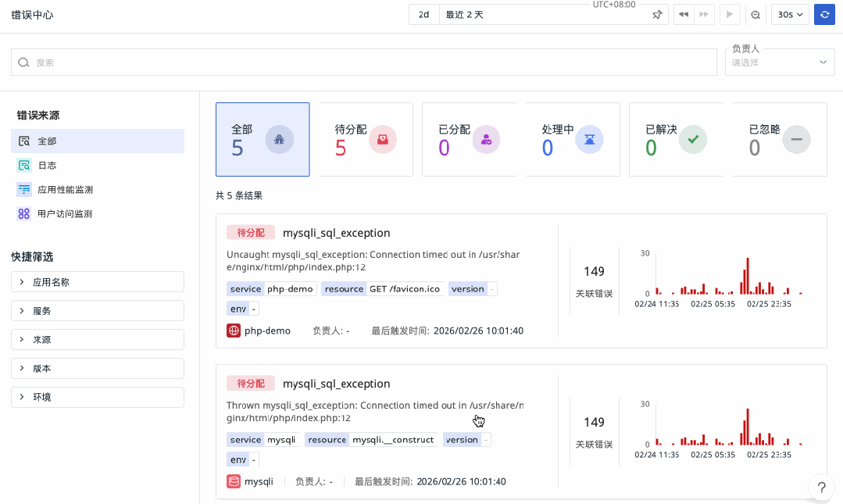Open the 应用性能监测 error source
Image resolution: width=843 pixels, height=504 pixels.
point(66,189)
